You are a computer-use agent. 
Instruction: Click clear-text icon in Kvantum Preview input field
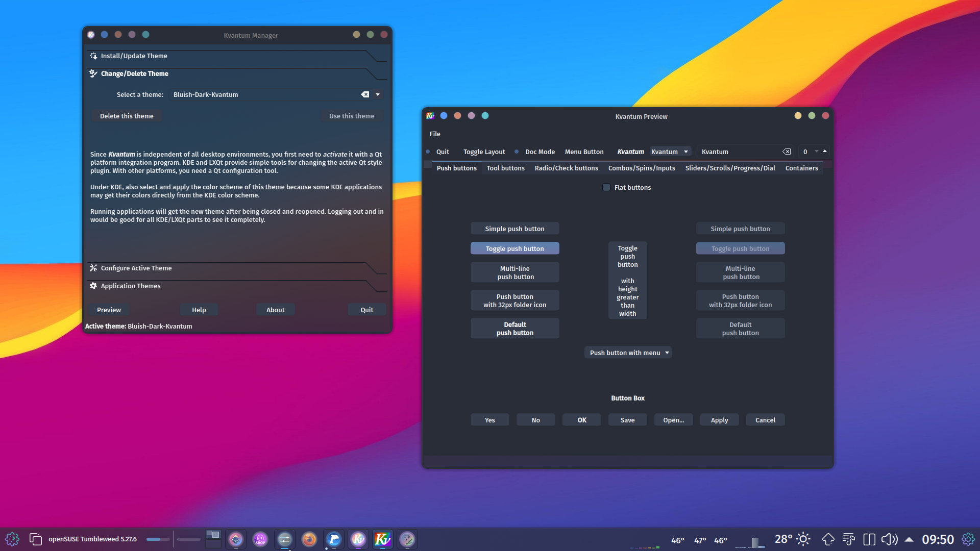(x=787, y=152)
